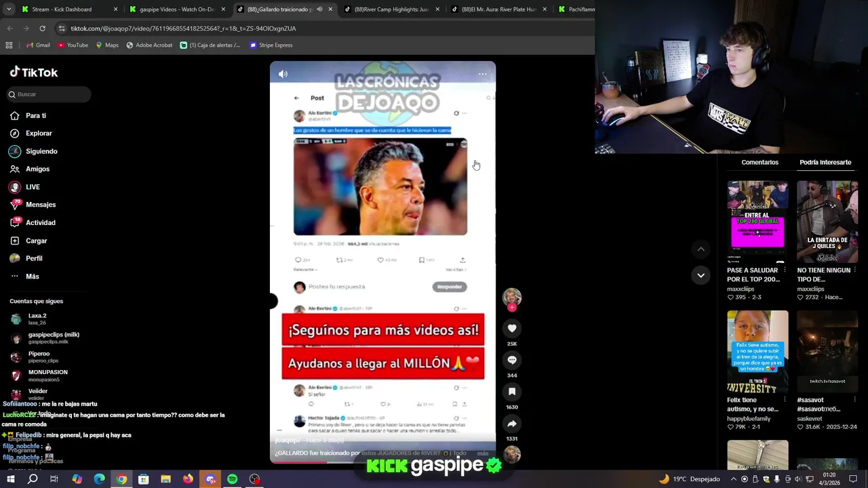Screen dimensions: 868x488
Task: Open the Windows Start menu
Action: (10, 479)
